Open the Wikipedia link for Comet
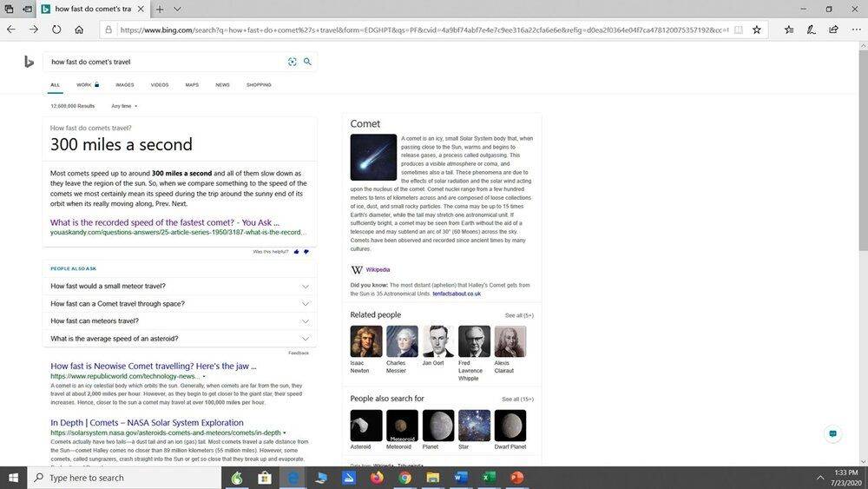Screen dimensions: 868x489 tap(378, 270)
